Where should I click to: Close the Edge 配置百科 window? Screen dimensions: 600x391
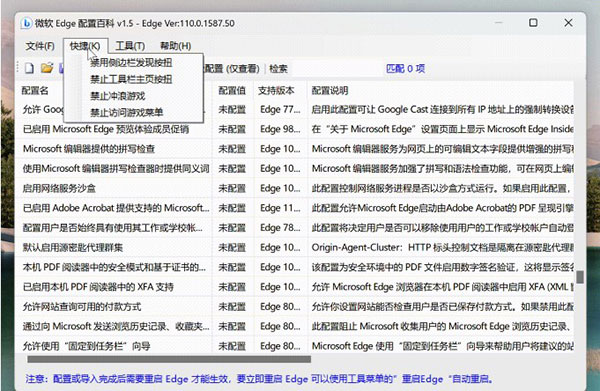[568, 23]
